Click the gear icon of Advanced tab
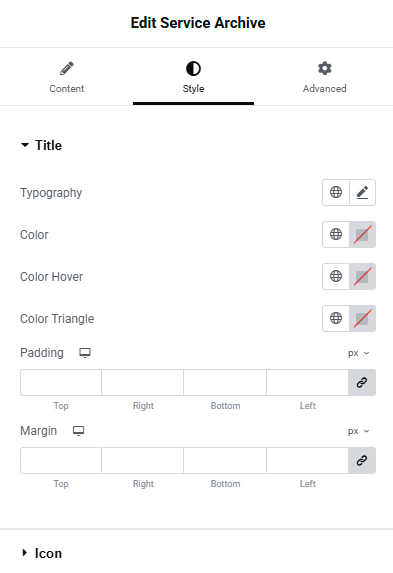 [x=325, y=68]
